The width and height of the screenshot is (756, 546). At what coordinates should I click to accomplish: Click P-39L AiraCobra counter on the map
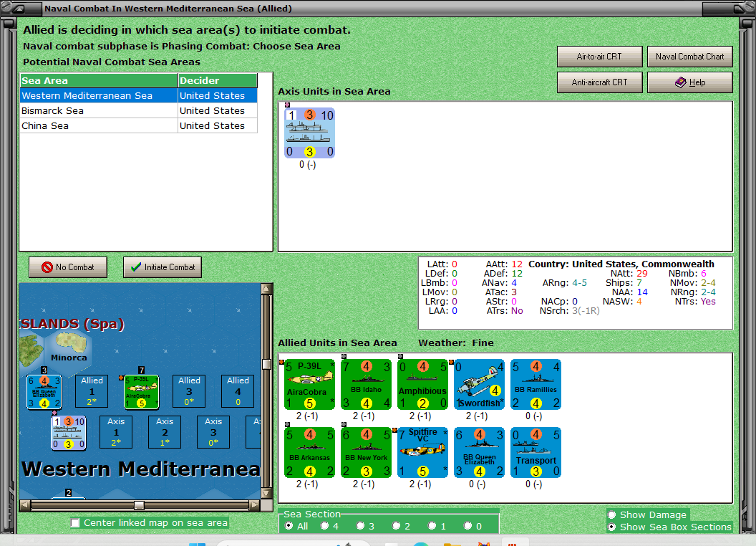[141, 391]
